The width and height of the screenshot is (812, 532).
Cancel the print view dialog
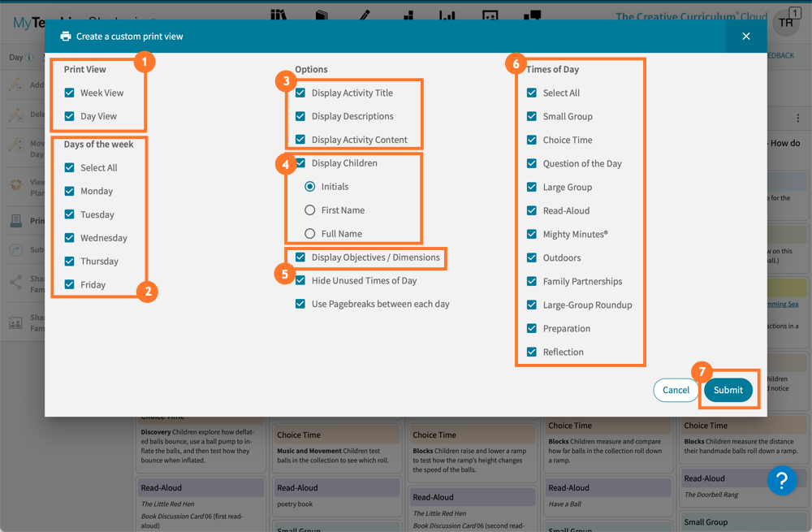coord(676,390)
